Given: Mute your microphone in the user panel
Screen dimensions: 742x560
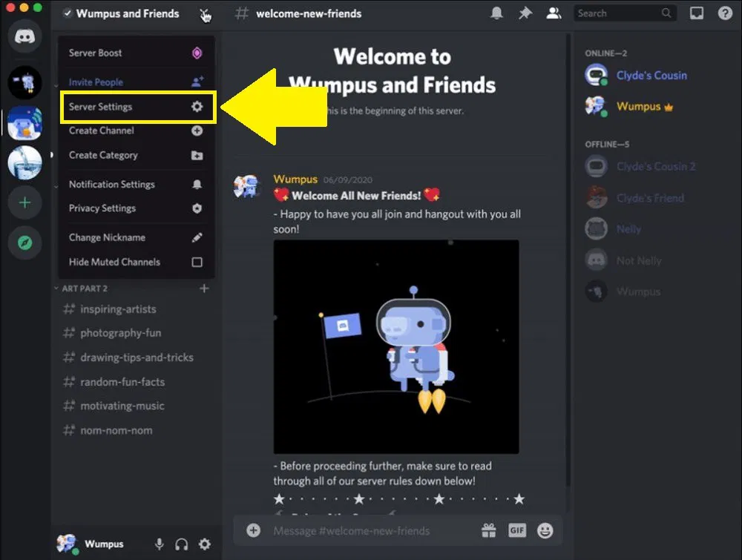Looking at the screenshot, I should [159, 544].
